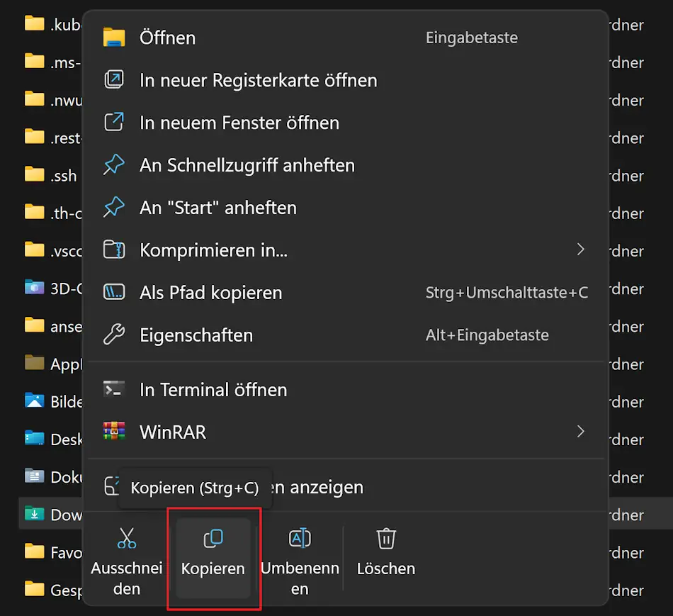Viewport: 673px width, 616px height.
Task: Click the Löschen trash can icon
Action: click(386, 538)
